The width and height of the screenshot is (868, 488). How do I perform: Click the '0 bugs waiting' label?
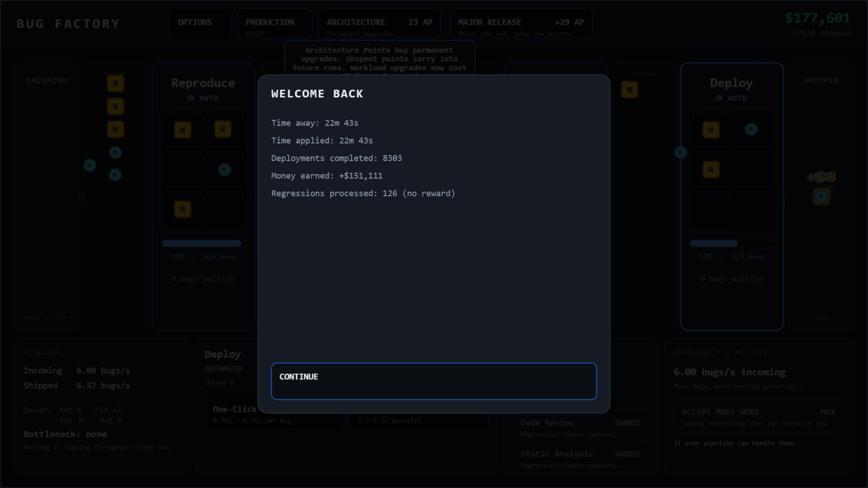[x=731, y=279]
